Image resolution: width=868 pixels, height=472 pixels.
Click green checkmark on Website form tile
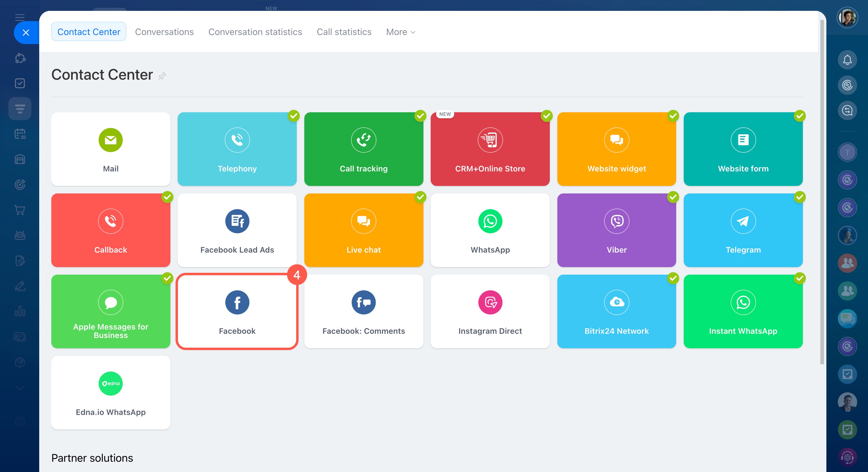tap(799, 116)
